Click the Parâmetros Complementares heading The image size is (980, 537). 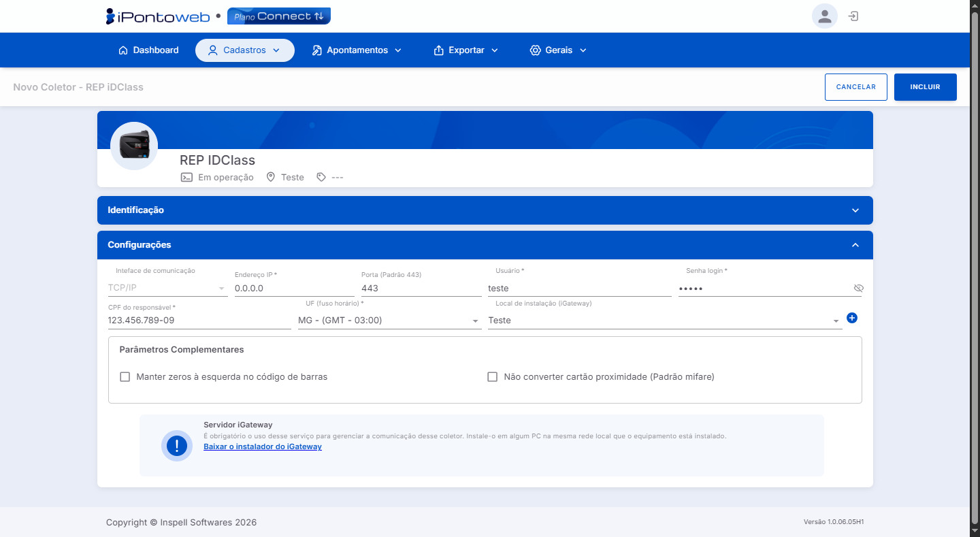click(182, 350)
